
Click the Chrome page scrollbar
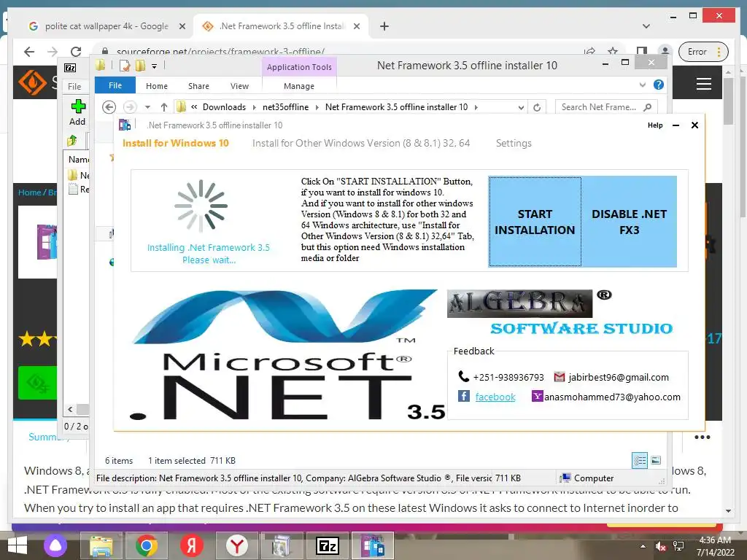tap(728, 100)
